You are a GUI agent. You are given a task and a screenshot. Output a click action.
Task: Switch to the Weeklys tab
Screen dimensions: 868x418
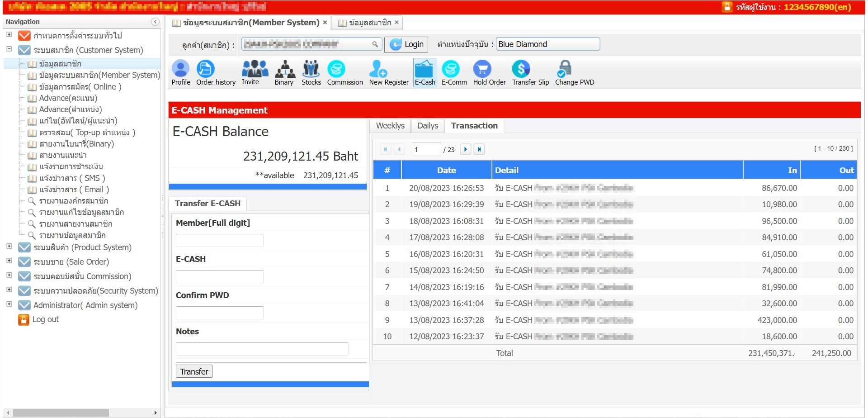390,126
